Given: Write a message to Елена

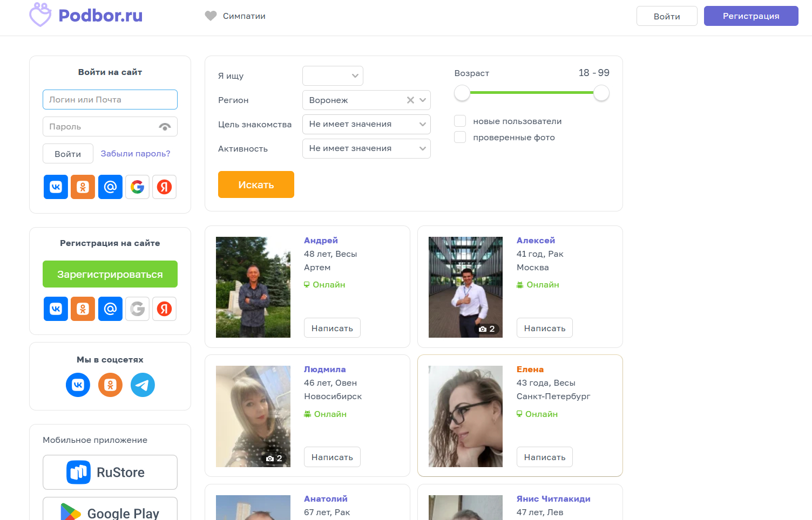Looking at the screenshot, I should pos(545,457).
